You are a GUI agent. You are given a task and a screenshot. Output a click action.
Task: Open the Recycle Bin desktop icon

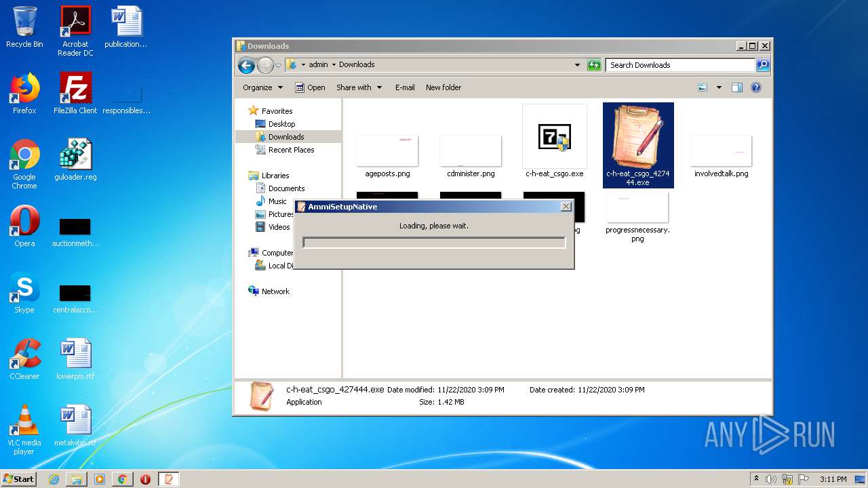pyautogui.click(x=24, y=27)
